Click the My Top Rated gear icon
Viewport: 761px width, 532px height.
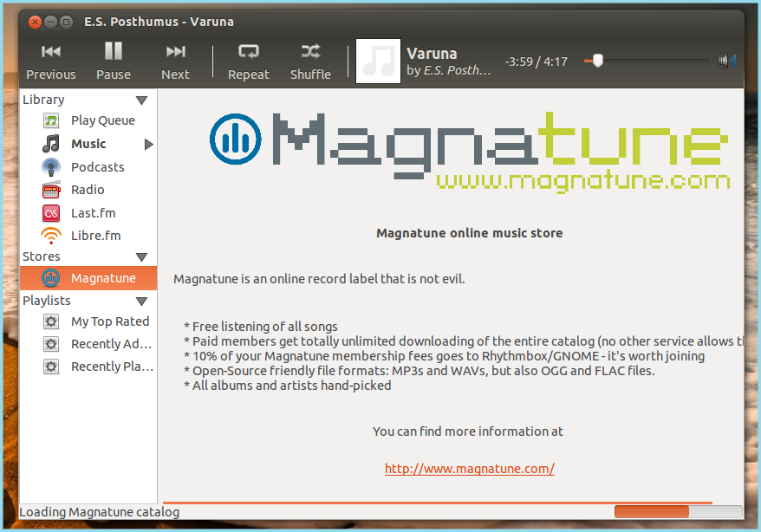pos(51,321)
